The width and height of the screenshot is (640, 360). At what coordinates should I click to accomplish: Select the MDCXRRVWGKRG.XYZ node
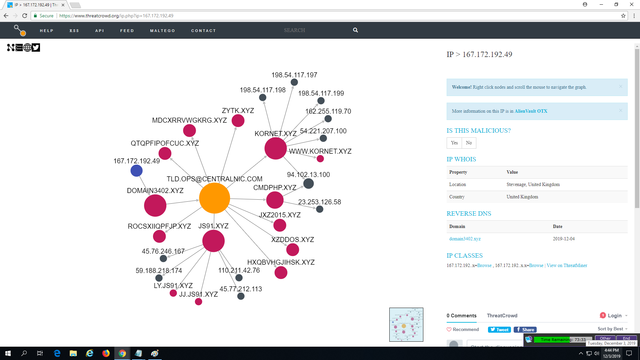189,131
